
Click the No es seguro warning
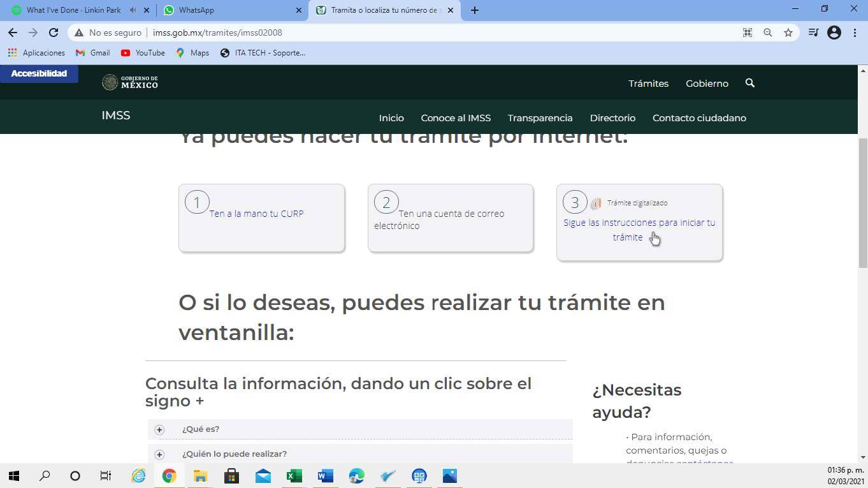[108, 33]
